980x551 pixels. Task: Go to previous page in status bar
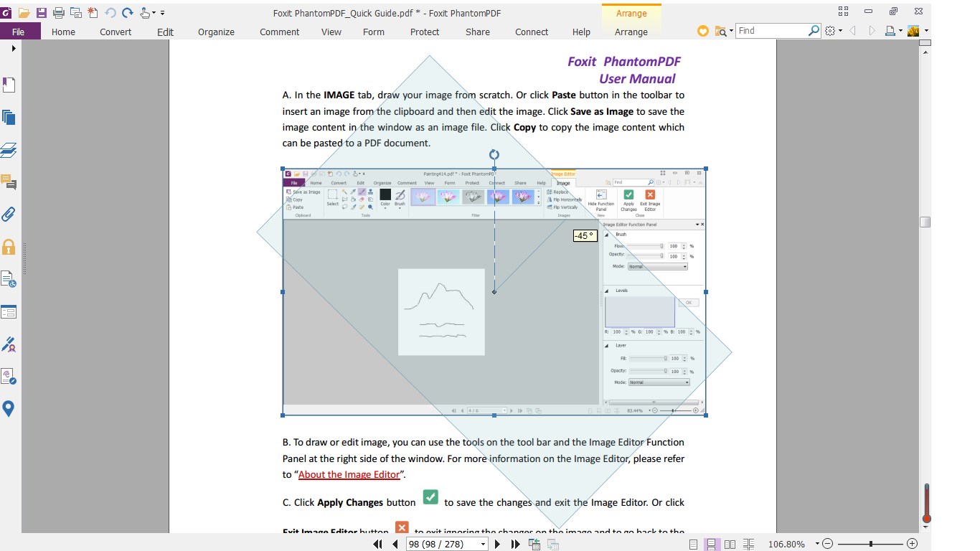pyautogui.click(x=395, y=544)
